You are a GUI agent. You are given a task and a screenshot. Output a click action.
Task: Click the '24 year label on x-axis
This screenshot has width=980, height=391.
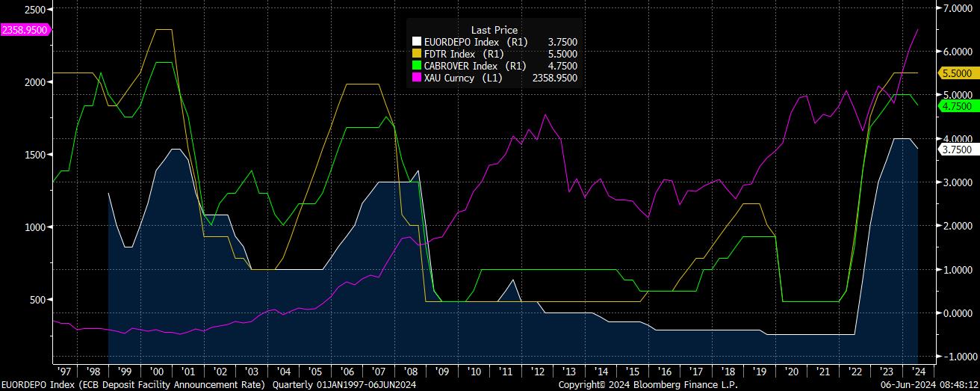pos(919,371)
